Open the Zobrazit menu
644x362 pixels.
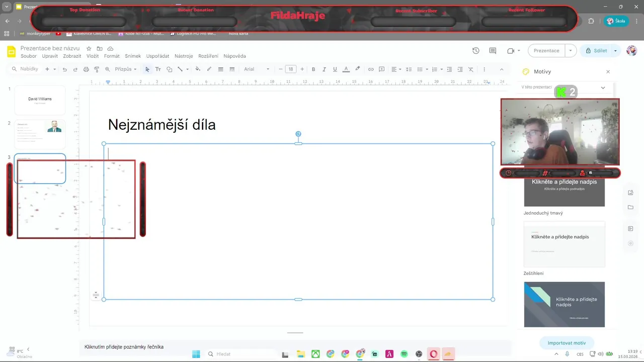click(72, 56)
